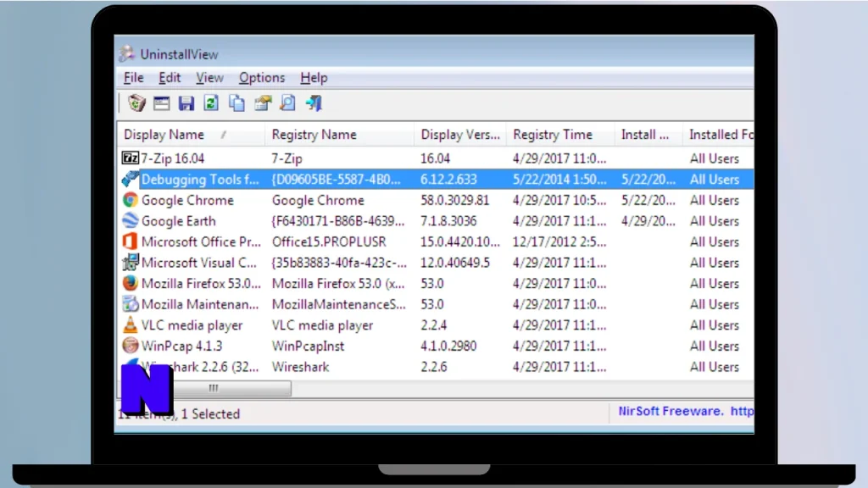
Task: Click registry name {F6430171-B86B-4639...
Action: click(x=337, y=221)
